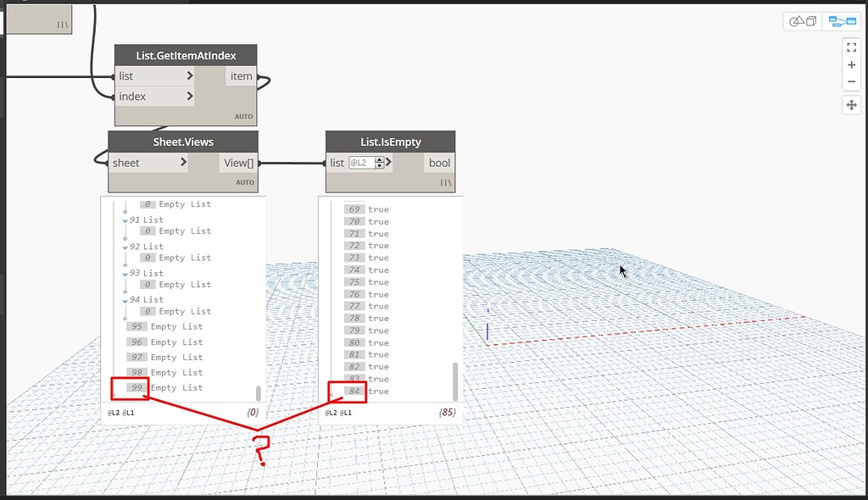Click the use-levels arrow on List.IsEmpty list input
Image resolution: width=868 pixels, height=500 pixels.
tap(389, 163)
